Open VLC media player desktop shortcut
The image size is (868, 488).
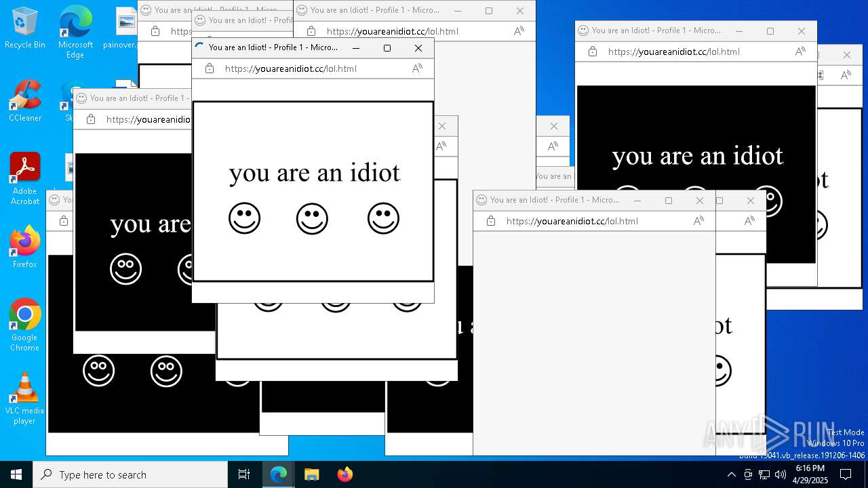tap(25, 398)
